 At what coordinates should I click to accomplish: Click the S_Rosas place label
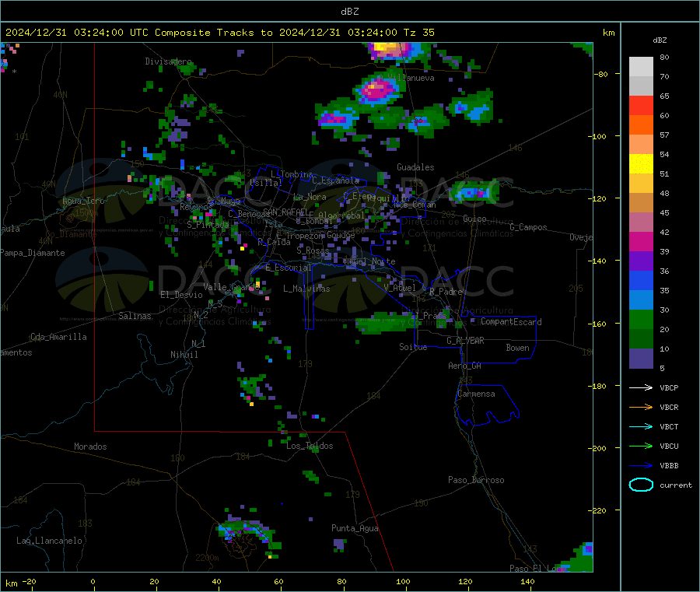(313, 250)
